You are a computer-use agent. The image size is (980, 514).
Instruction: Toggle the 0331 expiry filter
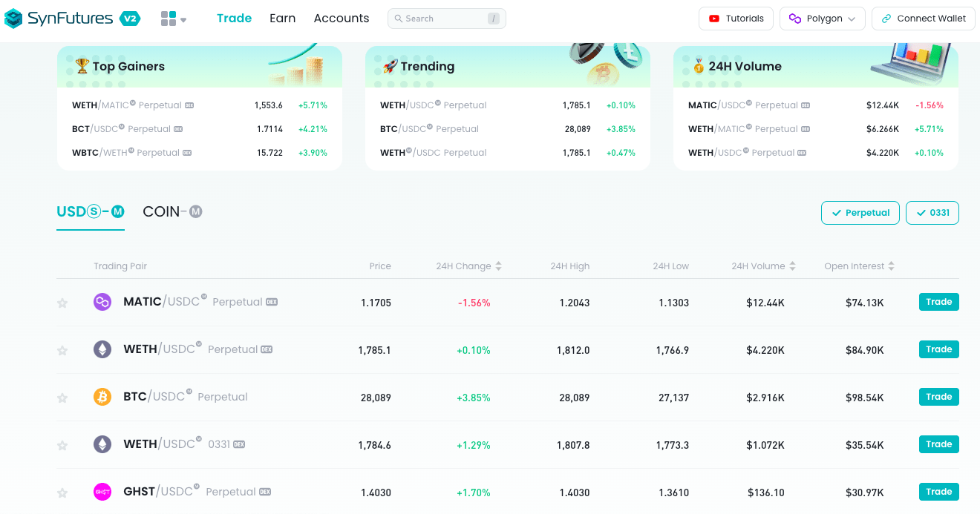[x=932, y=213]
